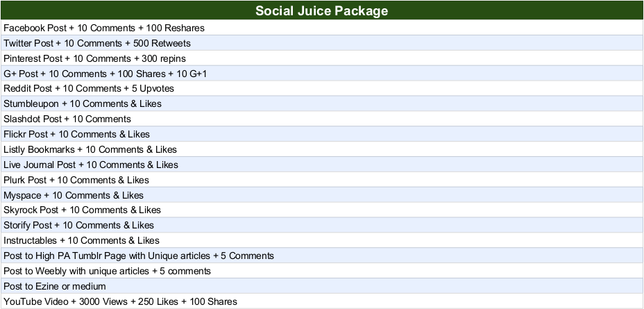Click the Storify Post row
Image resolution: width=644 pixels, height=309 pixels.
point(78,225)
